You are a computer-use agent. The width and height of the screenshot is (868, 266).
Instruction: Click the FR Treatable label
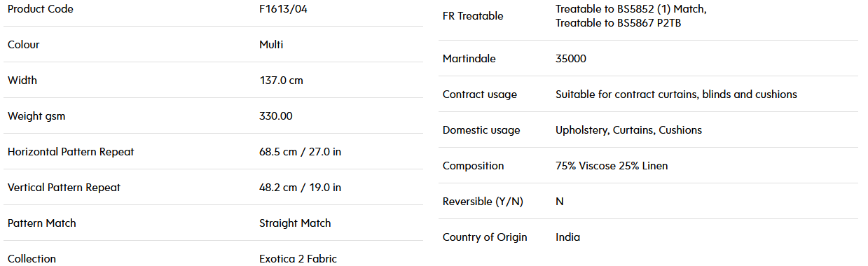pyautogui.click(x=473, y=16)
